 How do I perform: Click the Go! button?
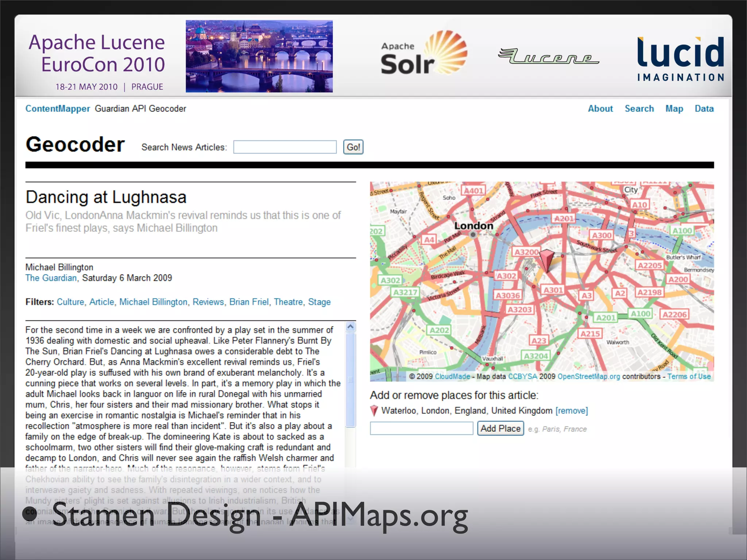(x=353, y=147)
